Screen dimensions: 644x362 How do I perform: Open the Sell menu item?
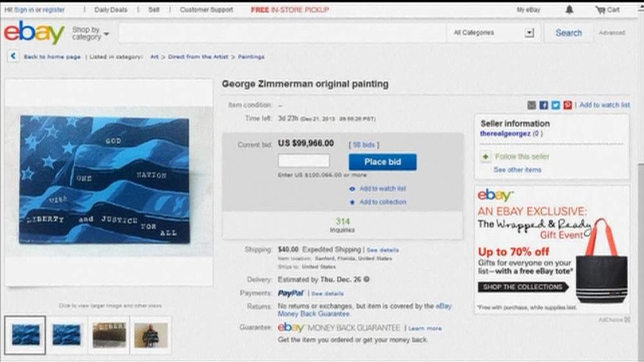(153, 10)
